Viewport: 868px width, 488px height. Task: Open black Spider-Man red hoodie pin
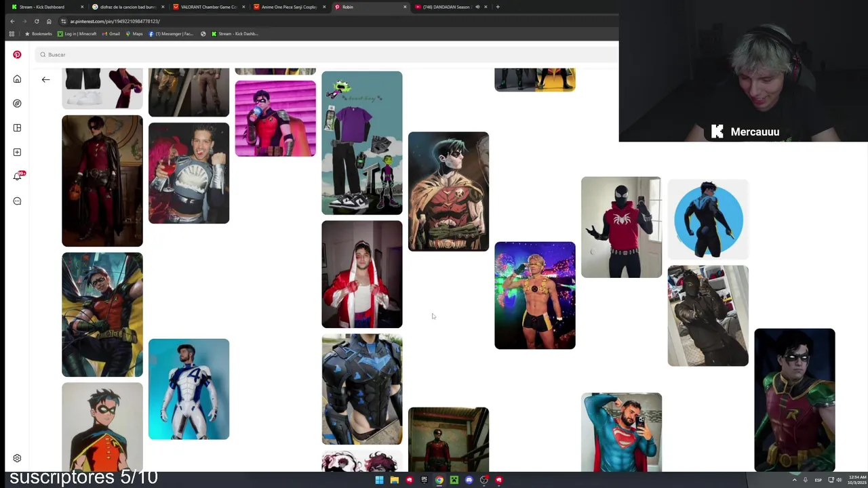tap(621, 227)
